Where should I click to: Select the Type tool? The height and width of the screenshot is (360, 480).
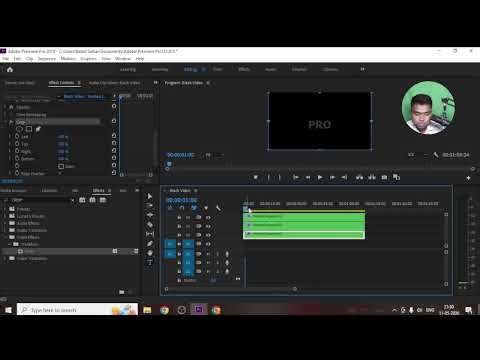coord(150,263)
